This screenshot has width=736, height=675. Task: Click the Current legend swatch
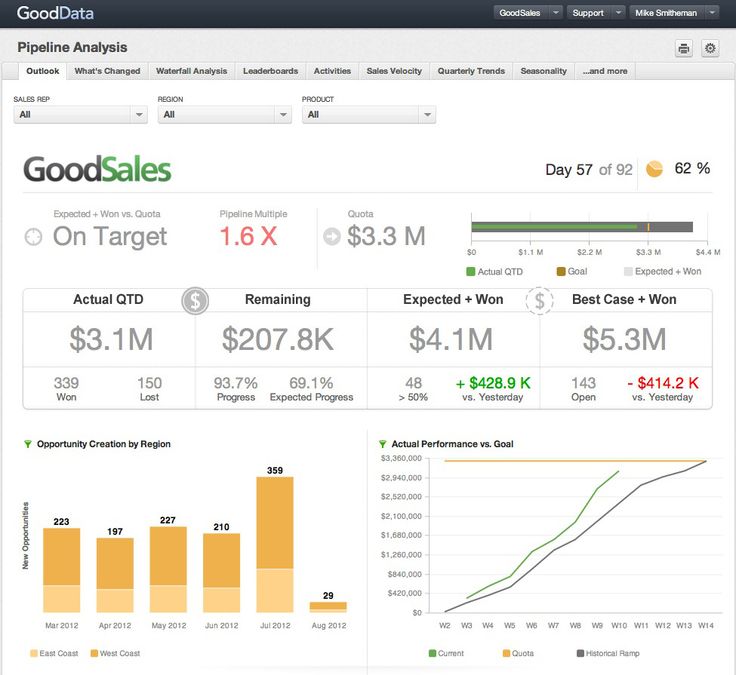432,653
